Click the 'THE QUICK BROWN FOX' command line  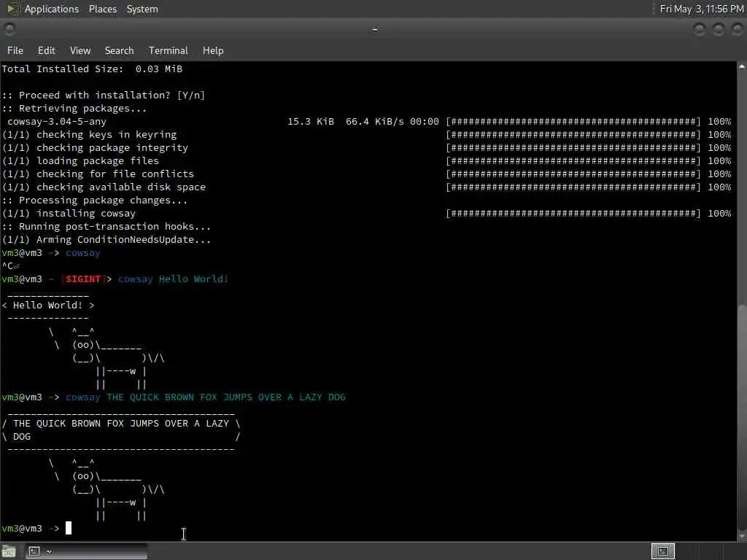click(205, 397)
